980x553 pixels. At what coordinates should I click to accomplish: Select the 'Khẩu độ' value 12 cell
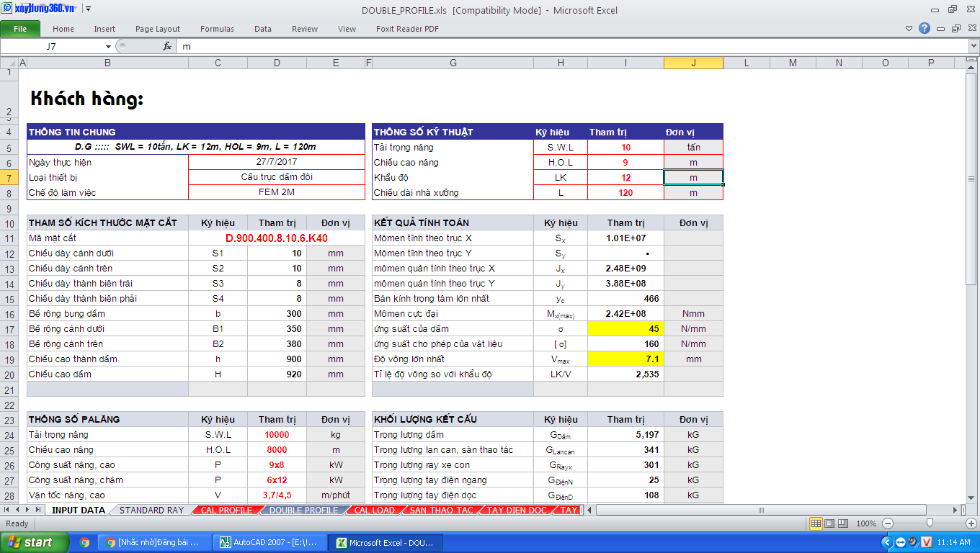(625, 177)
